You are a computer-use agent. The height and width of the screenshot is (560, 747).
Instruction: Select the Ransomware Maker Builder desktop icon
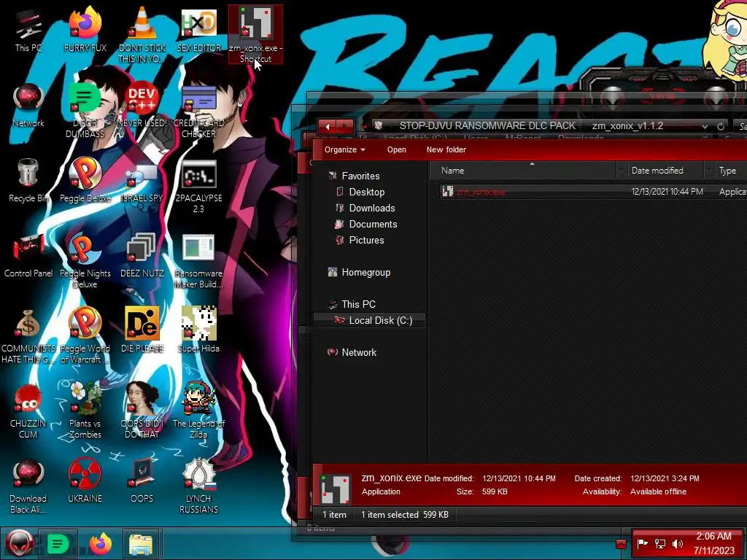coord(199,261)
